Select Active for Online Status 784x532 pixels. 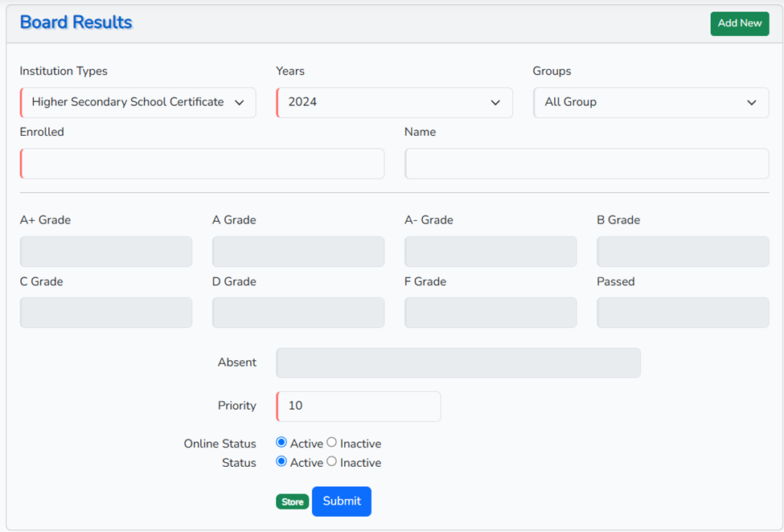[281, 443]
